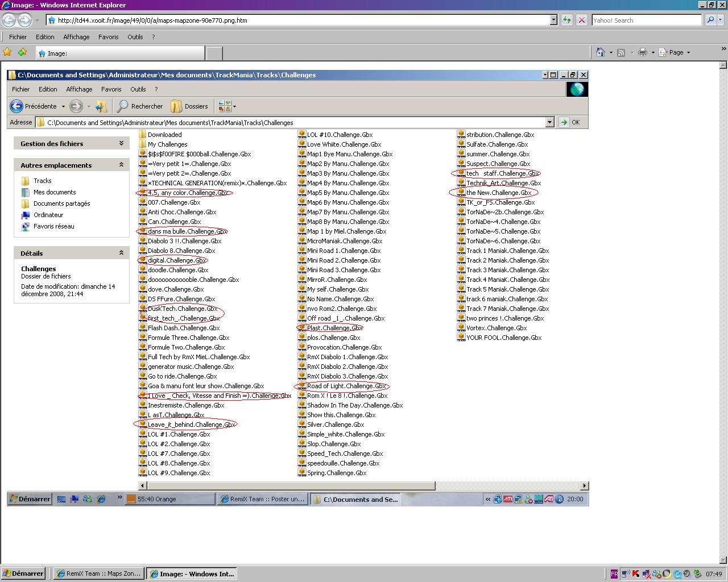
Task: Stop loading with the red X button
Action: pyautogui.click(x=581, y=20)
